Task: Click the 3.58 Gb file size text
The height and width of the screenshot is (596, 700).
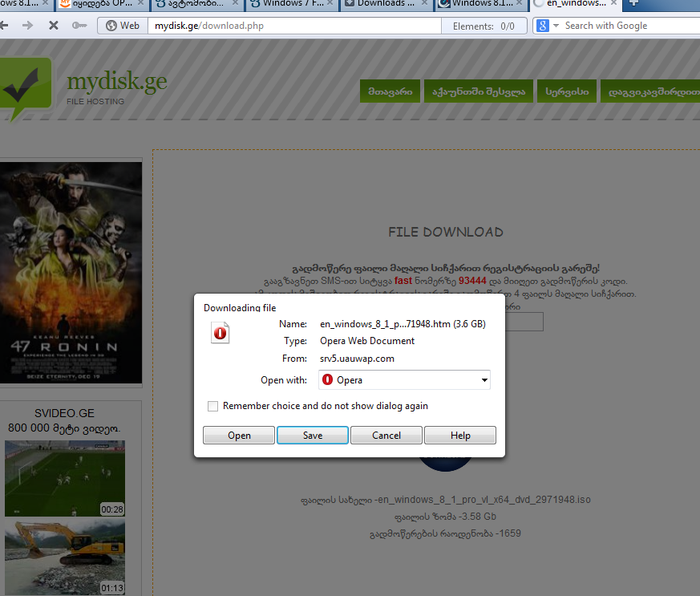Action: tap(478, 517)
